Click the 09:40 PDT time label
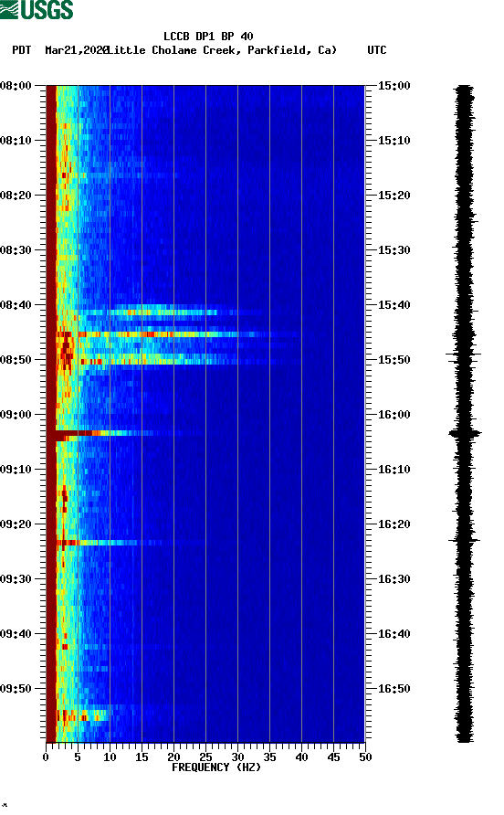This screenshot has width=504, height=815. (x=16, y=634)
